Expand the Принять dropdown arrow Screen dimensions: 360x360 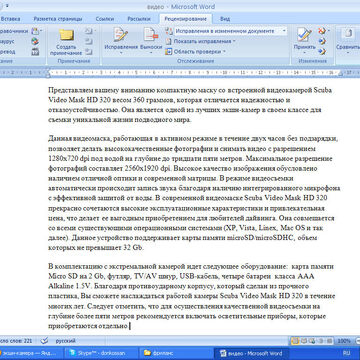coord(305,53)
